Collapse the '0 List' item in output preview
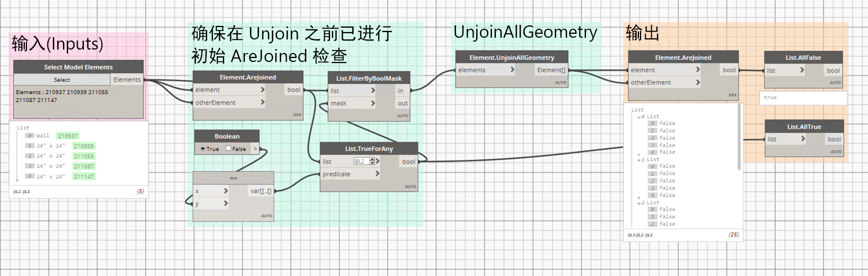The width and height of the screenshot is (868, 276). click(x=639, y=117)
